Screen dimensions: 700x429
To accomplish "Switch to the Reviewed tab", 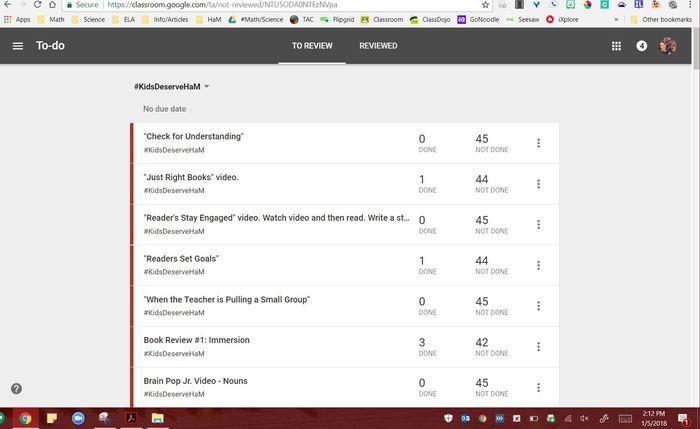I will point(378,46).
